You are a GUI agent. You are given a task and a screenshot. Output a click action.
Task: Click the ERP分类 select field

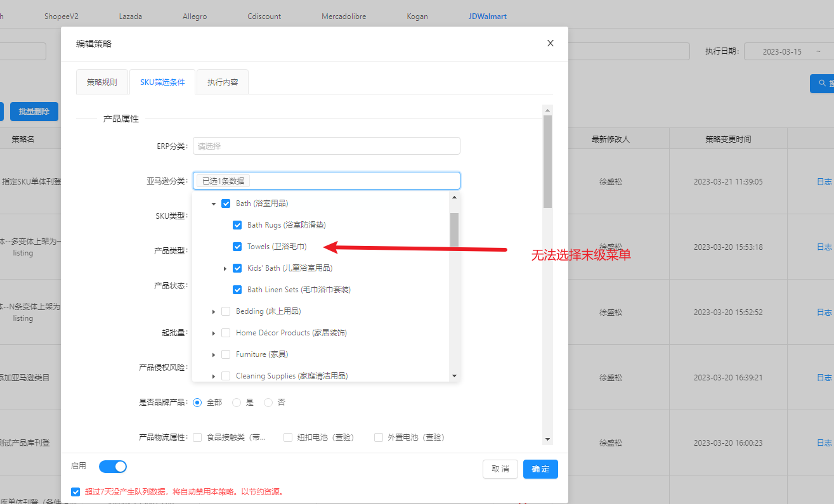tap(327, 146)
